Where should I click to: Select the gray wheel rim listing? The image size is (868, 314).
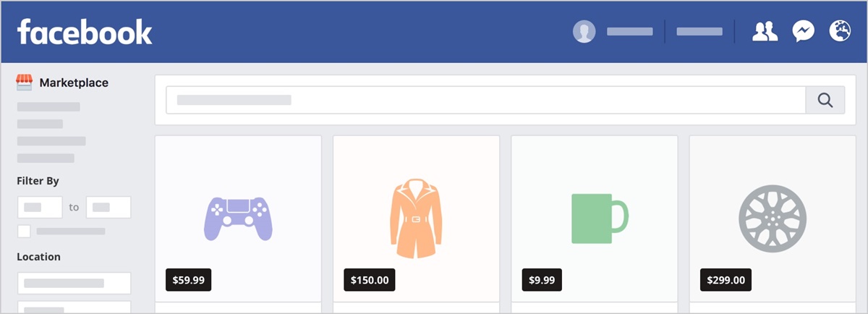coord(772,218)
